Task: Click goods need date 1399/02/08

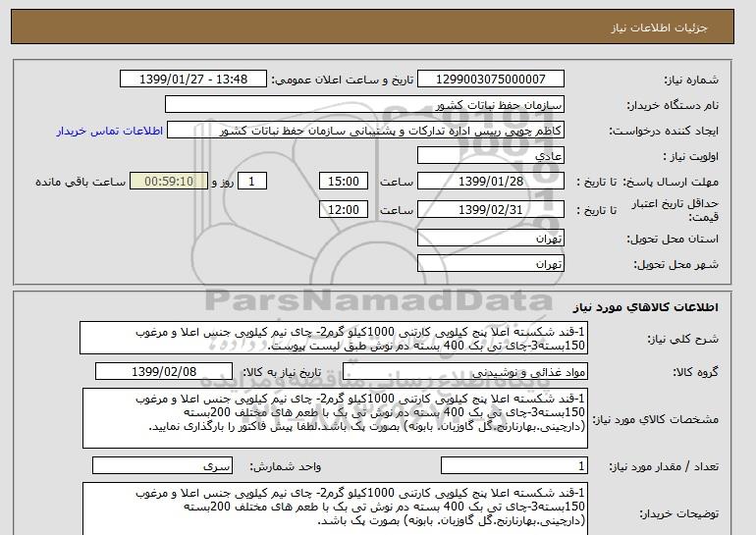Action: [x=164, y=372]
